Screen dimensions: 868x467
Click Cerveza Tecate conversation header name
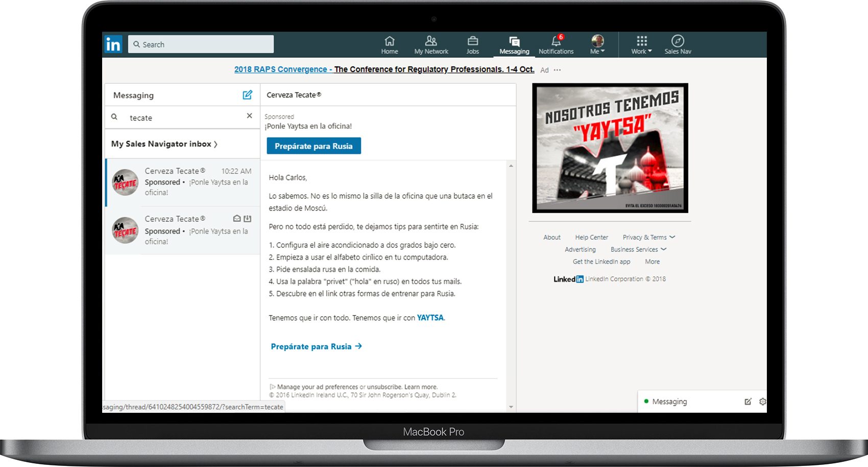click(294, 95)
